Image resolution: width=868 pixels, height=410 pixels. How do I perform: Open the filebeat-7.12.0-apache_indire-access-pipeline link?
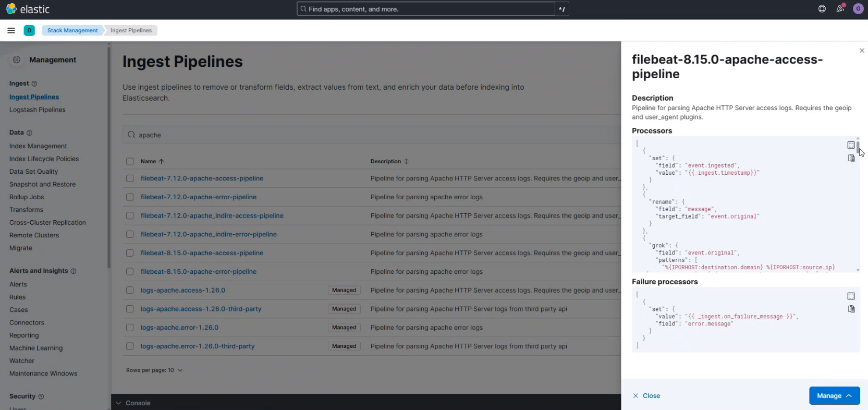coord(212,215)
